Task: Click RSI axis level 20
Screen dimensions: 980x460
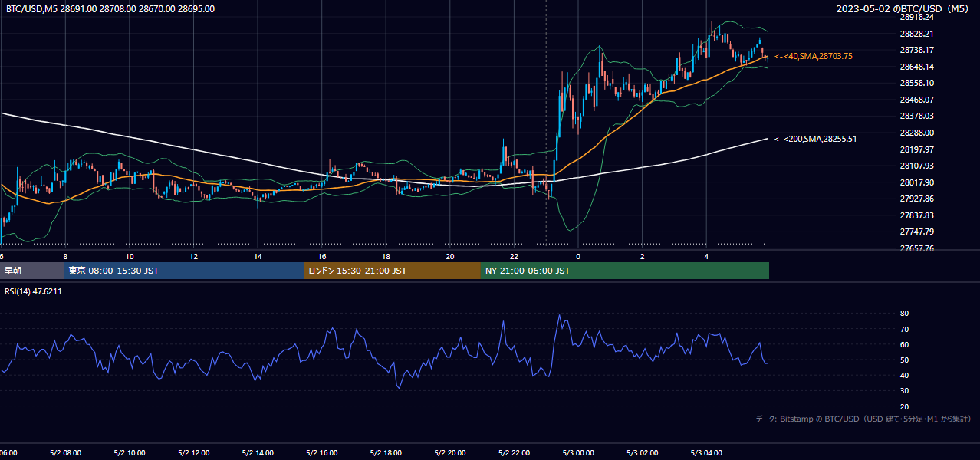Action: coord(904,407)
